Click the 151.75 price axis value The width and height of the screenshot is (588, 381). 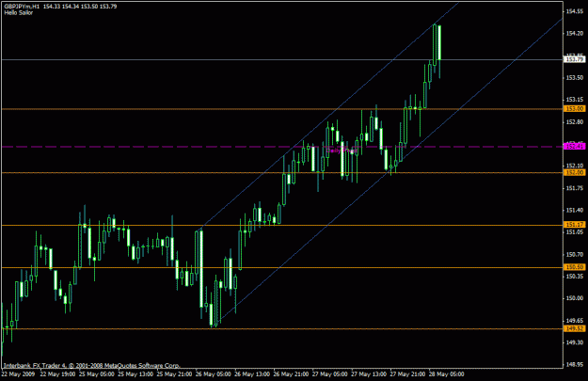pyautogui.click(x=575, y=188)
